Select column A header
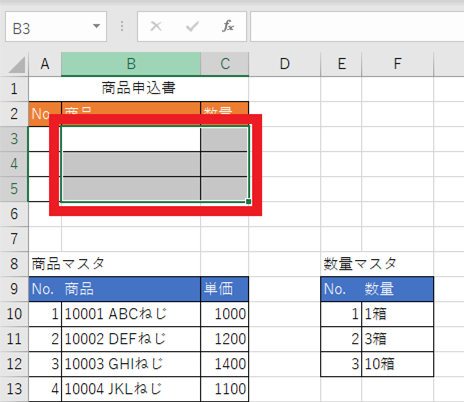The width and height of the screenshot is (464, 402). pyautogui.click(x=45, y=64)
